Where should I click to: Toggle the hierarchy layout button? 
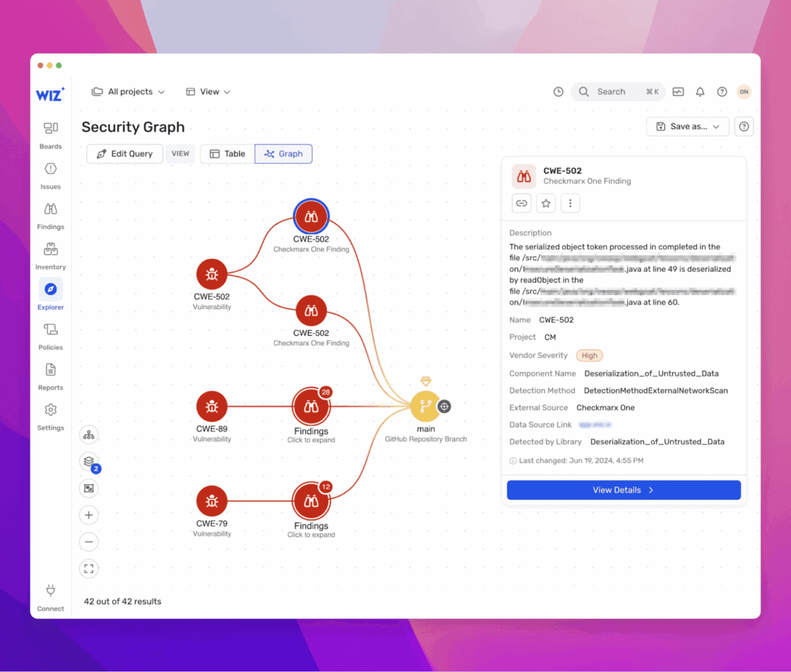[x=89, y=435]
